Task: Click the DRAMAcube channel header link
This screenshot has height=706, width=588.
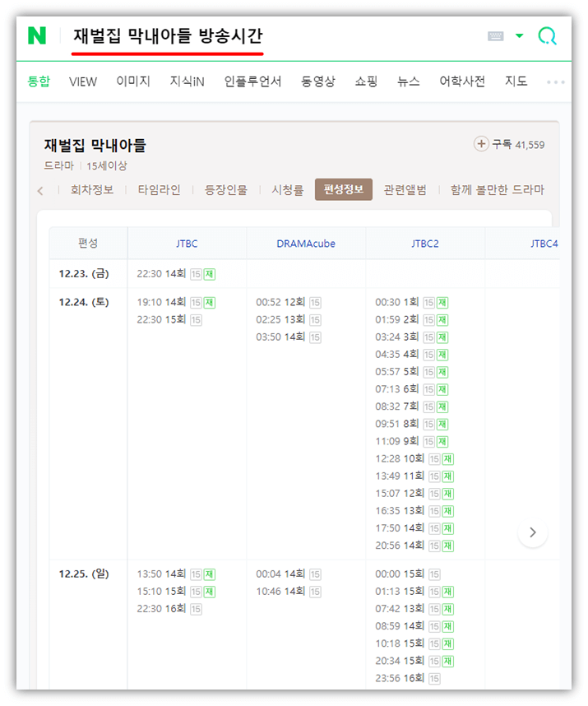Action: pyautogui.click(x=306, y=244)
